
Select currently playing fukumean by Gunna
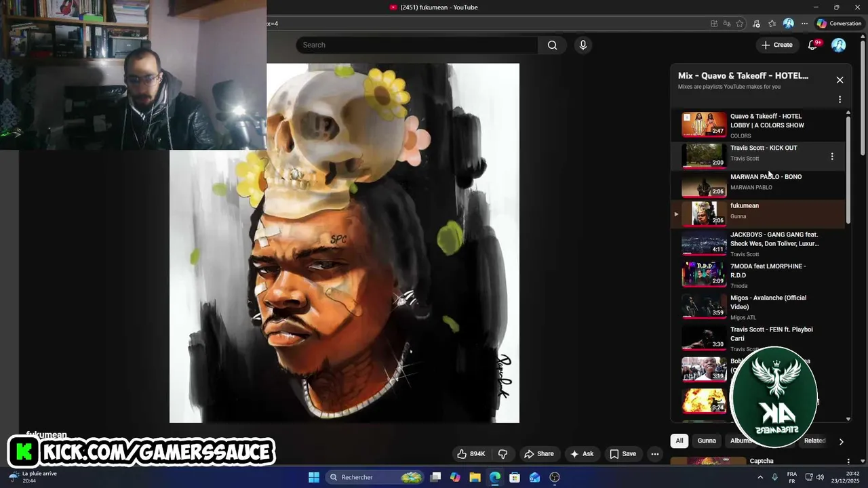759,213
